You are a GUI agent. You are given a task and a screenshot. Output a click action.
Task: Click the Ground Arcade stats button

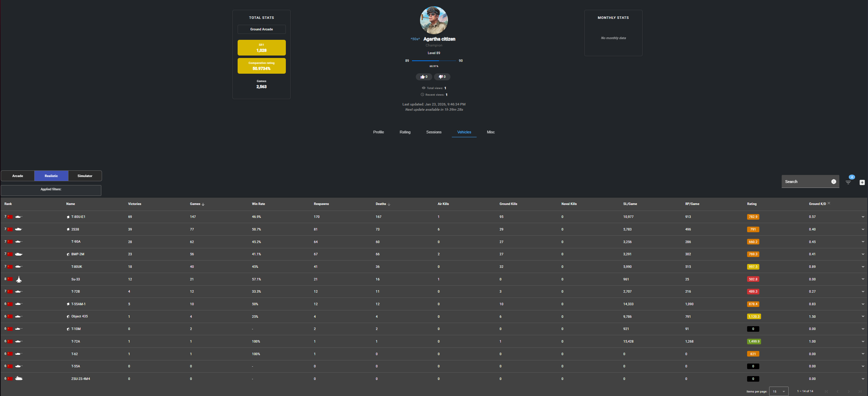pyautogui.click(x=261, y=29)
